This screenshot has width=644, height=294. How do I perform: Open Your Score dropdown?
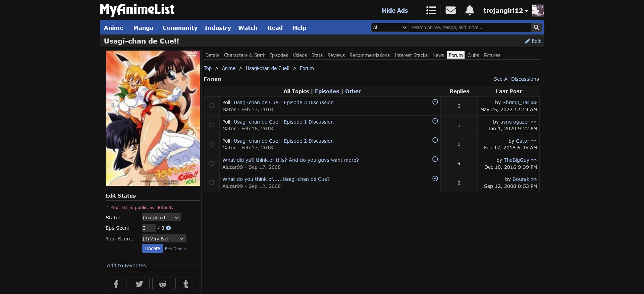(163, 239)
